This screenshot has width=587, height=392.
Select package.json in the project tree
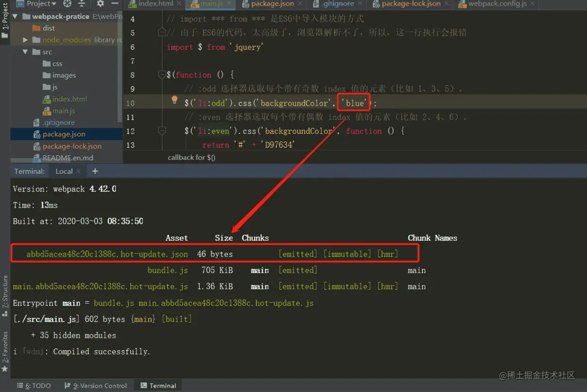[x=64, y=134]
